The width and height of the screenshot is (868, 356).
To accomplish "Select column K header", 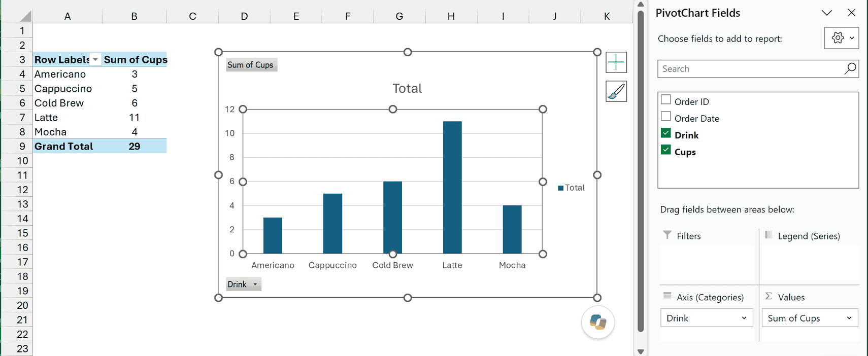I will pos(607,16).
